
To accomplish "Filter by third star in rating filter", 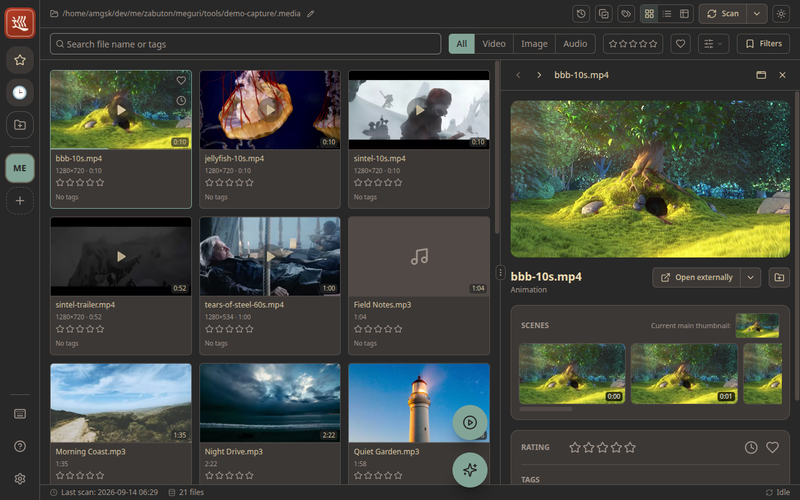I will click(x=633, y=44).
